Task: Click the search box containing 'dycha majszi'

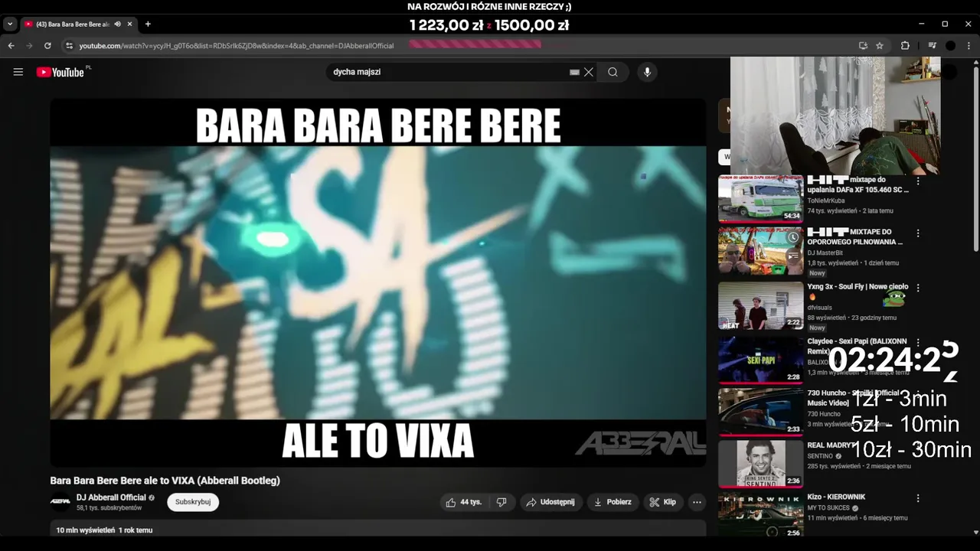Action: coord(448,72)
